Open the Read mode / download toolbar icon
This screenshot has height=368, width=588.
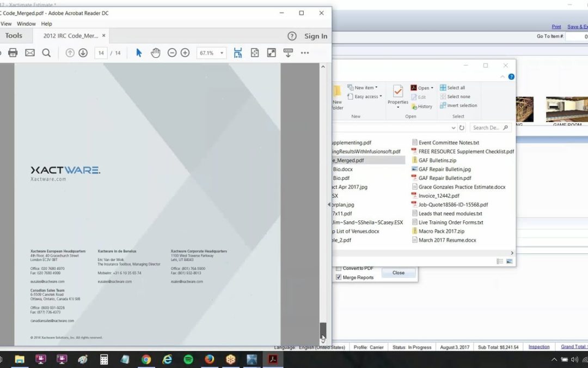pos(288,53)
